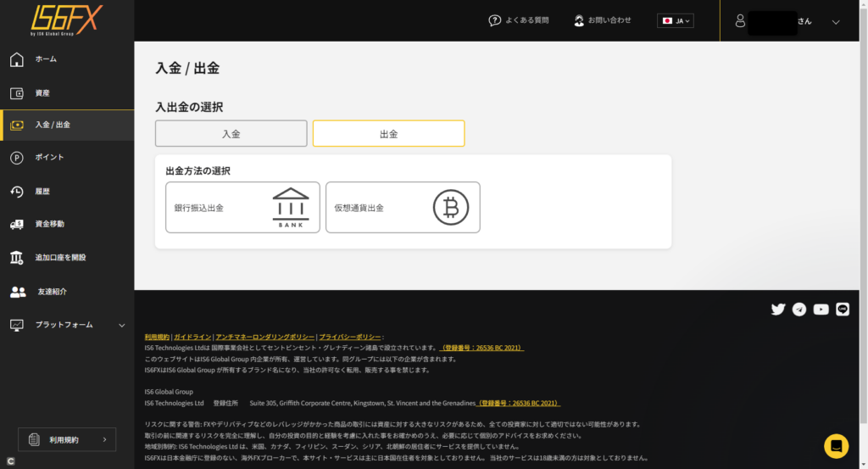Screen dimensions: 868x469
Task: Expand the プラットフォーム chevron
Action: pyautogui.click(x=122, y=325)
